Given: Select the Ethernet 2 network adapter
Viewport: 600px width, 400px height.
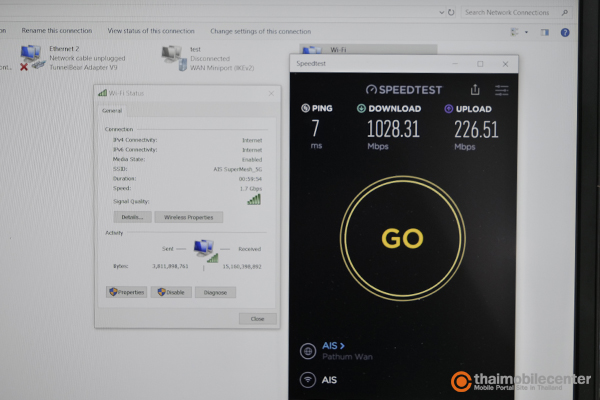Looking at the screenshot, I should [73, 58].
